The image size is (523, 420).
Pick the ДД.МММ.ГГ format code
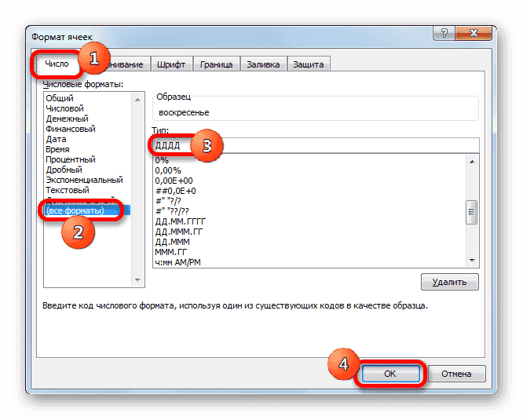pyautogui.click(x=179, y=232)
